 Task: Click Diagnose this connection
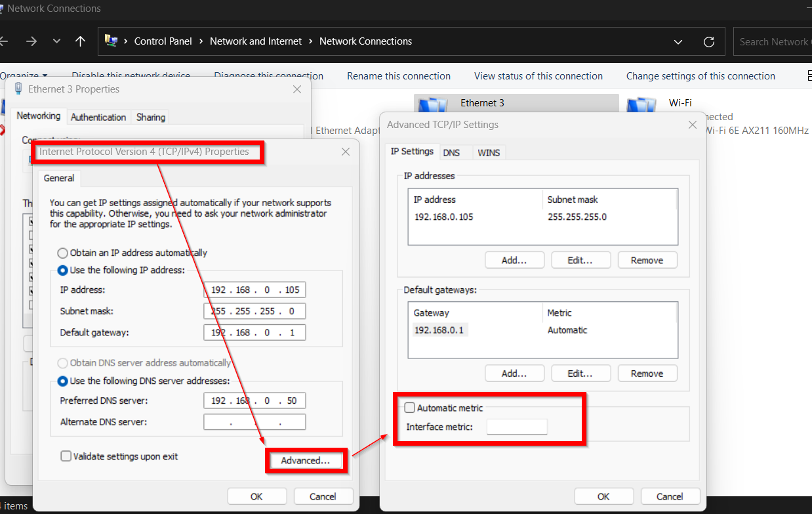click(x=268, y=76)
